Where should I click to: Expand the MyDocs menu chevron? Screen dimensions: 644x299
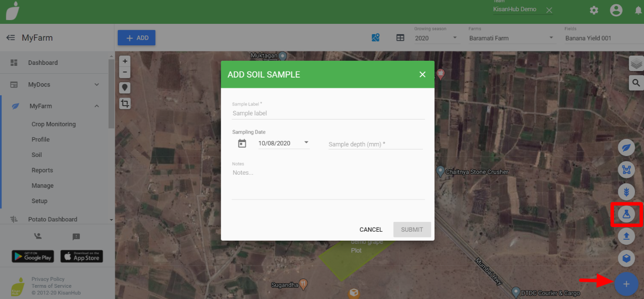[x=97, y=85]
